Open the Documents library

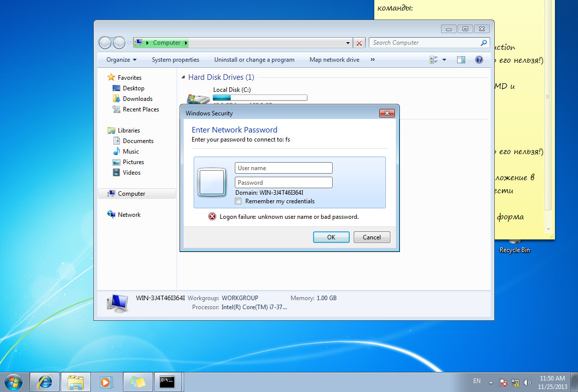[x=138, y=141]
